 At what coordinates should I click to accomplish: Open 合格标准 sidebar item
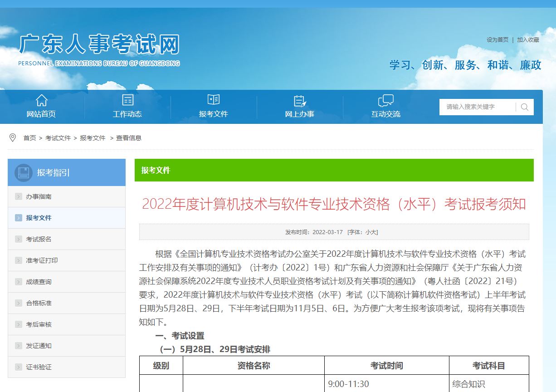pos(39,303)
